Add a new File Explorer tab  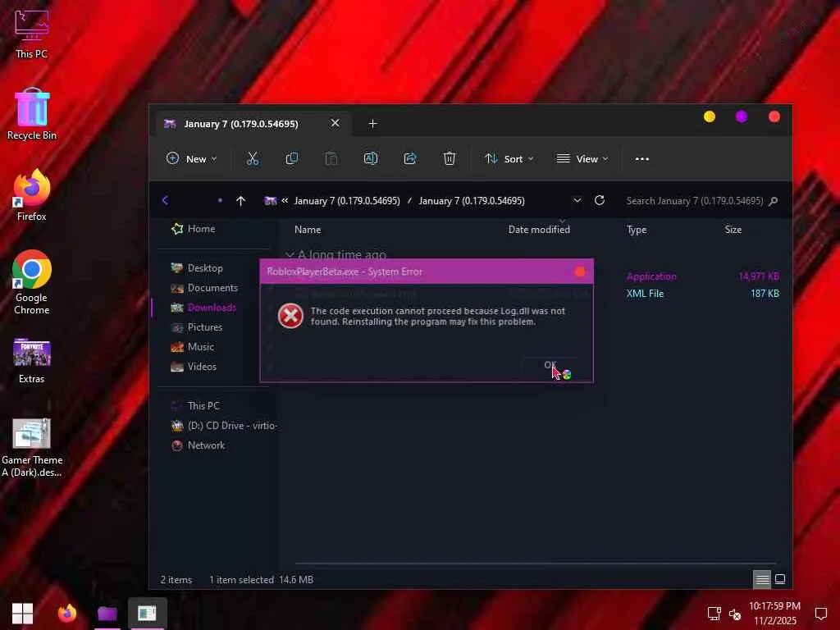(373, 124)
